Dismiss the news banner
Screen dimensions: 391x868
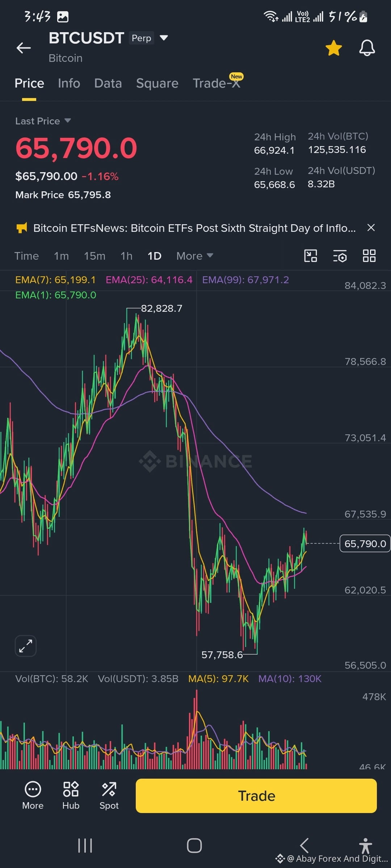pos(371,227)
